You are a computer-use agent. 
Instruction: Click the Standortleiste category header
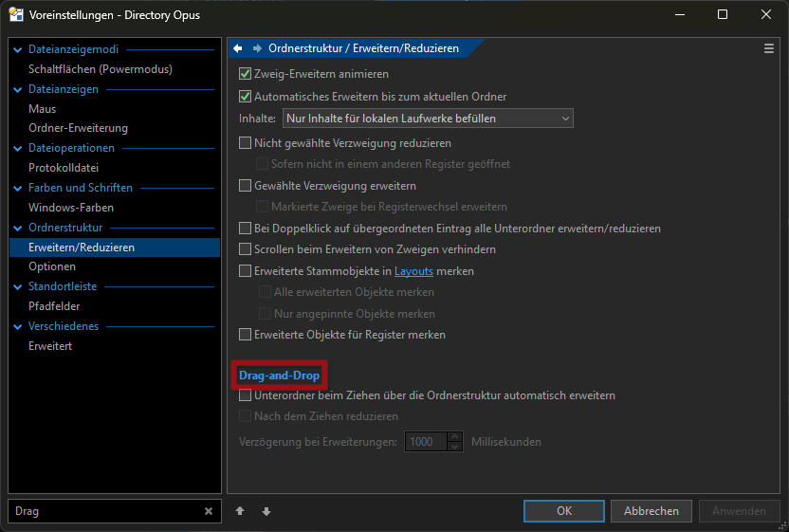pyautogui.click(x=63, y=286)
